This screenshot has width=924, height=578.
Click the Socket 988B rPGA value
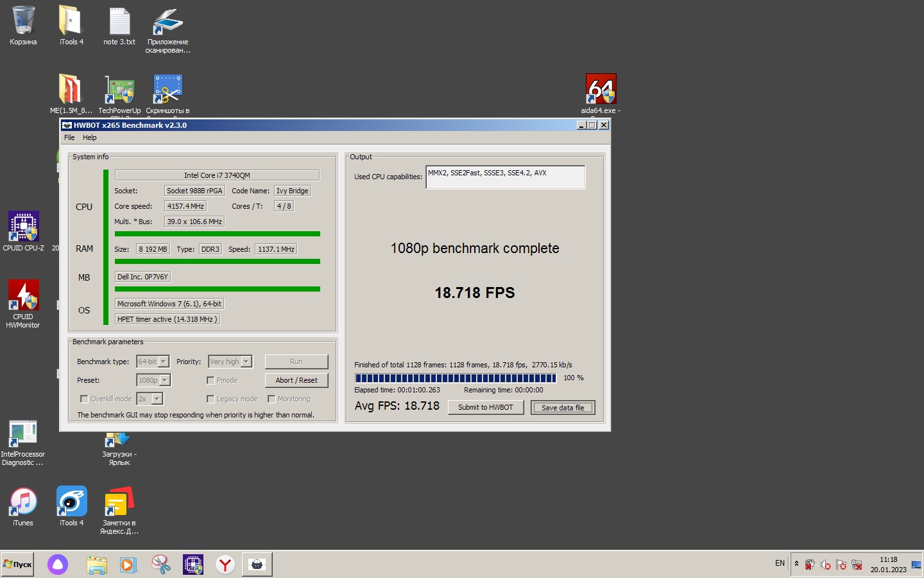pos(194,191)
